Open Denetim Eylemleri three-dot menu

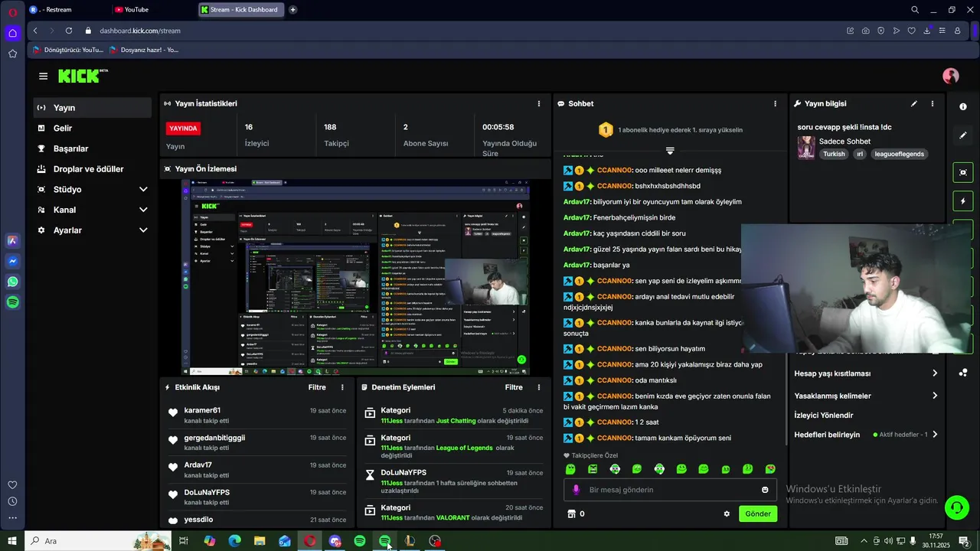(538, 387)
